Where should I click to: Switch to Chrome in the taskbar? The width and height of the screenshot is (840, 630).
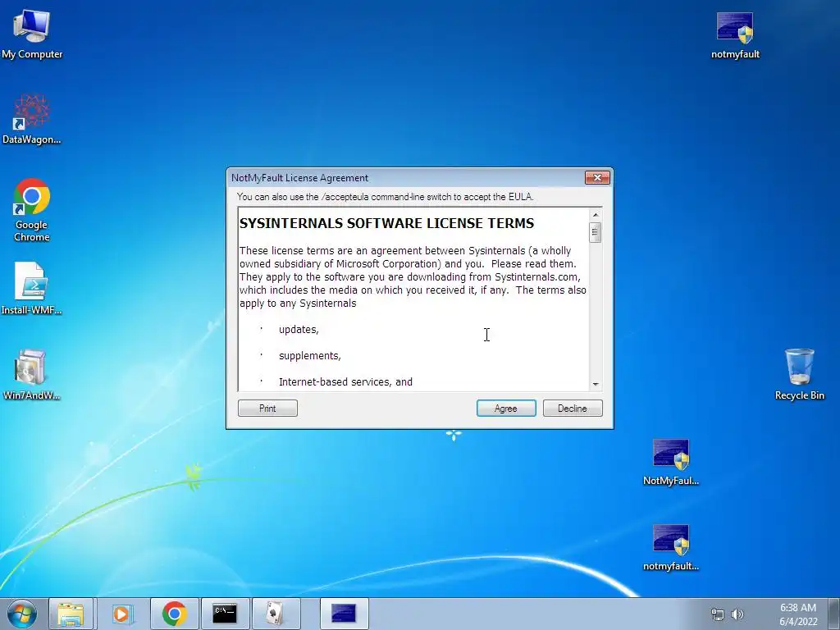pos(175,614)
